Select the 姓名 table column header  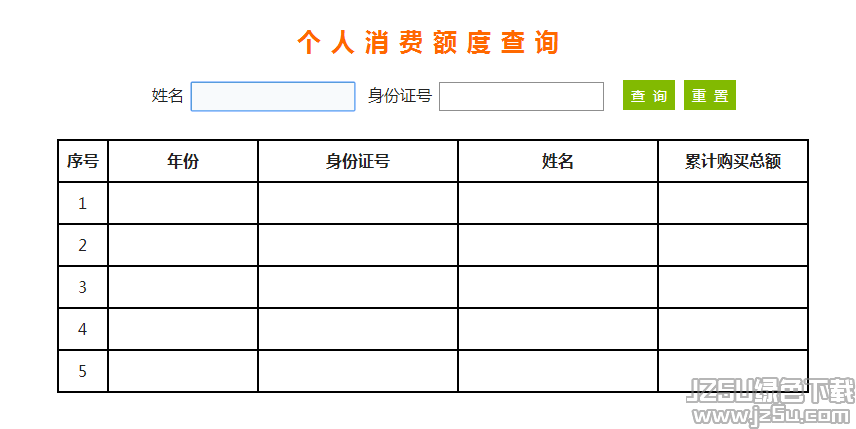coord(557,161)
